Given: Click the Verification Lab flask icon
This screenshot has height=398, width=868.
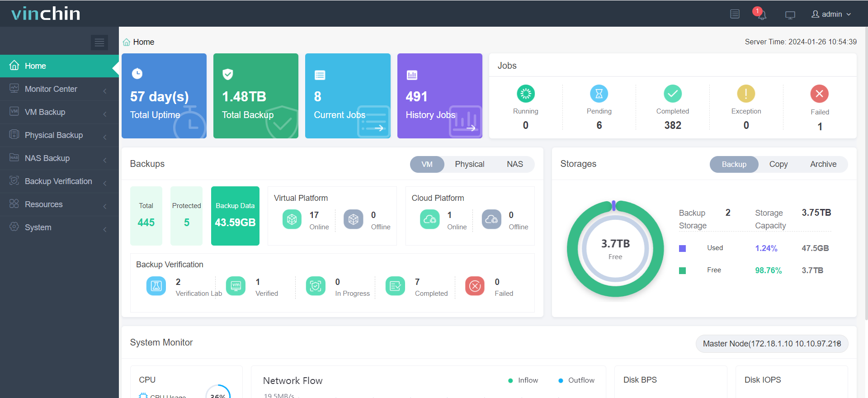Looking at the screenshot, I should click(x=156, y=286).
